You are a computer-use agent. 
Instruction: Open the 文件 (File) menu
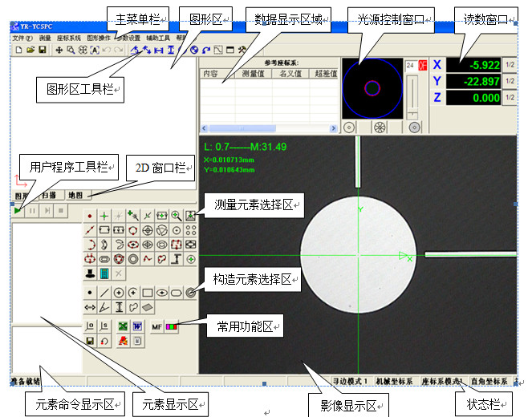click(x=20, y=38)
